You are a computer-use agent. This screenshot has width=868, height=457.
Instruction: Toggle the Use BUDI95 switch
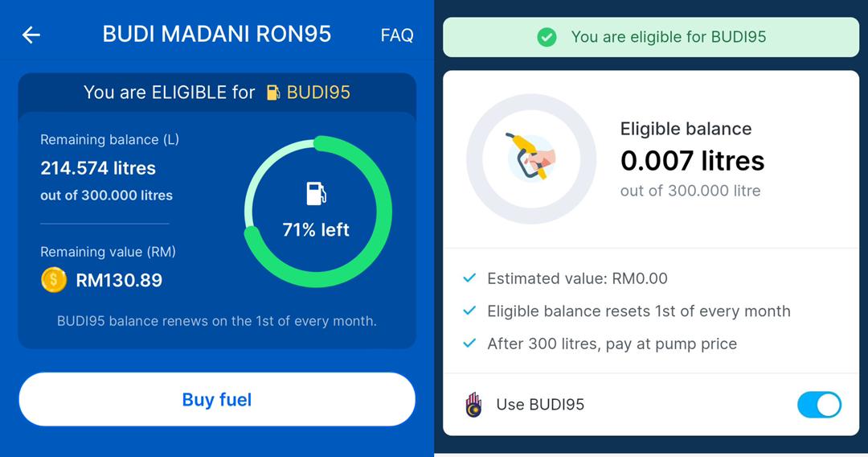click(x=819, y=405)
